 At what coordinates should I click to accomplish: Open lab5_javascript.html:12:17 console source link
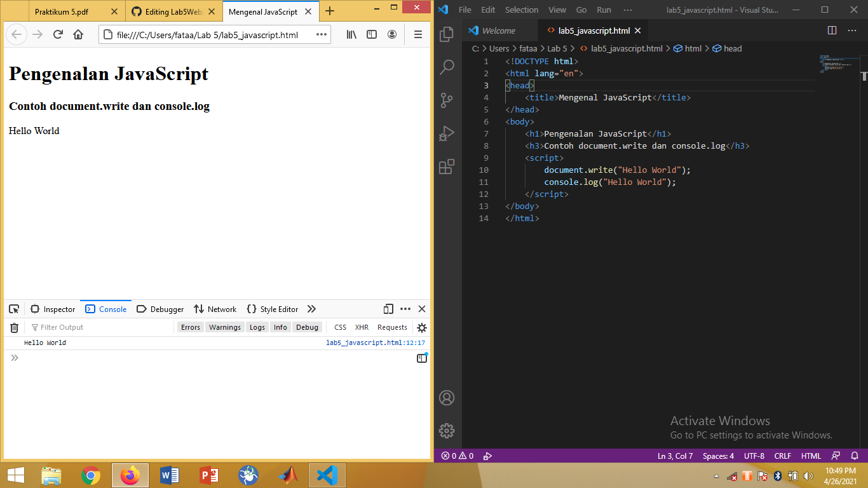click(x=376, y=342)
